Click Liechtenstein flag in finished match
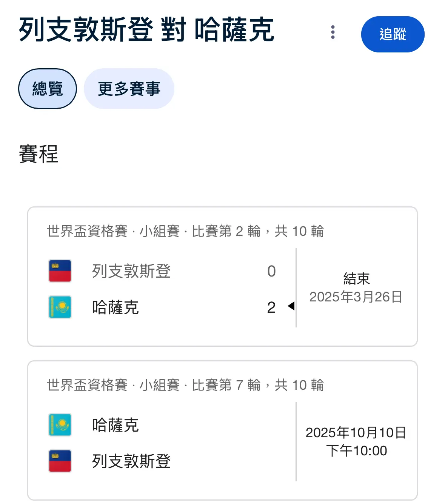 click(x=60, y=271)
